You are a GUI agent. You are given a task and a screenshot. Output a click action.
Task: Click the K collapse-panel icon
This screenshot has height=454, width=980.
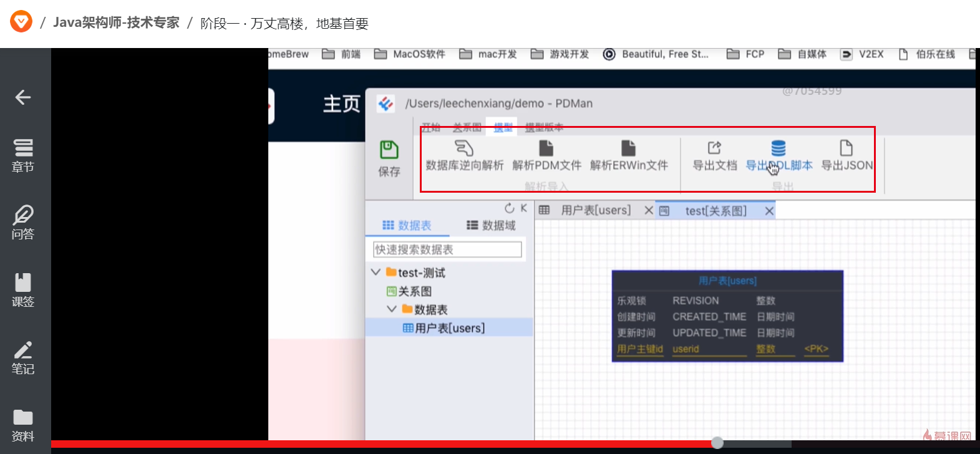coord(524,208)
